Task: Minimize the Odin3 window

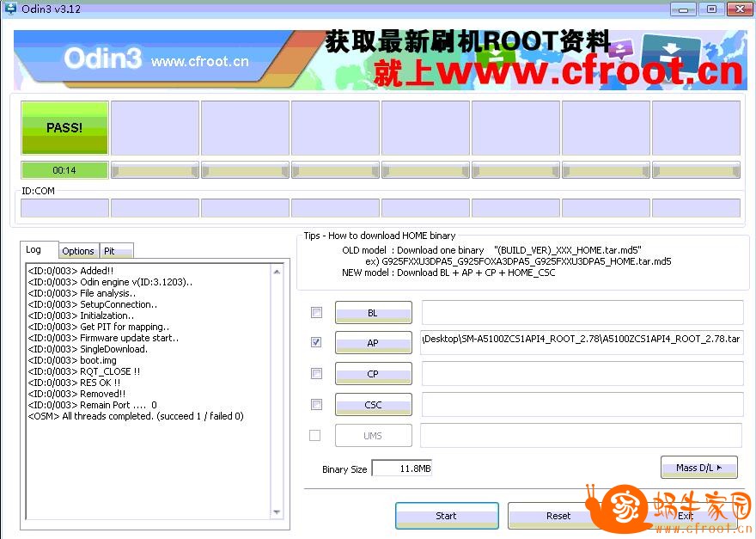Action: [683, 9]
